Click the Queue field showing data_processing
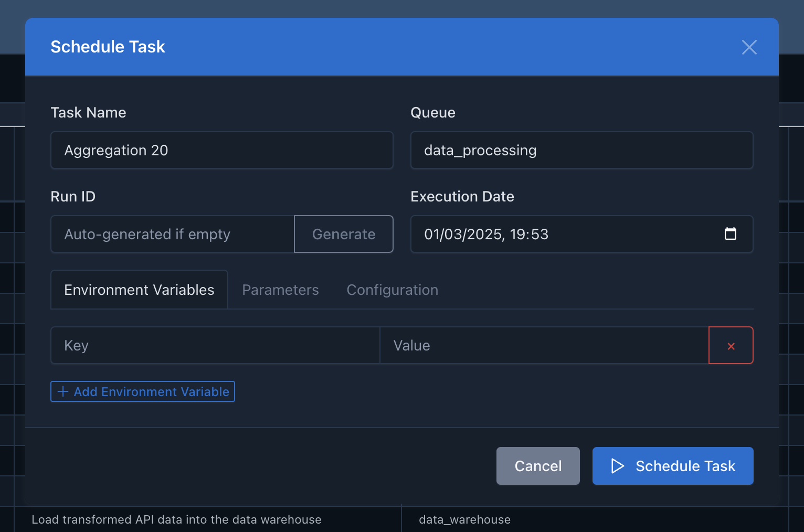804x532 pixels. coord(582,150)
